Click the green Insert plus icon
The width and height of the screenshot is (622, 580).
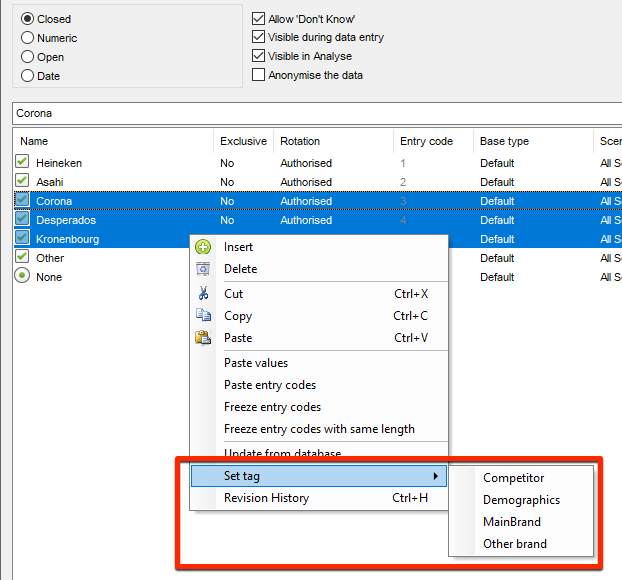click(203, 247)
